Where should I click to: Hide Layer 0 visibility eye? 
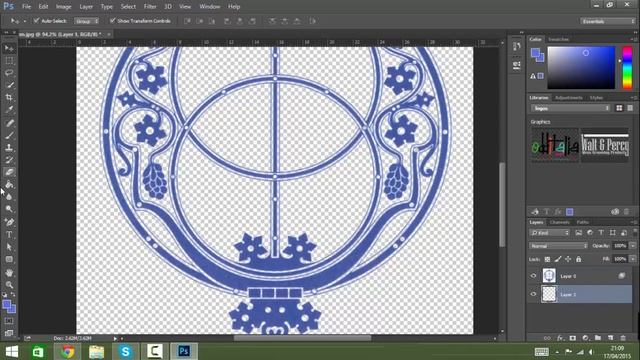[533, 276]
